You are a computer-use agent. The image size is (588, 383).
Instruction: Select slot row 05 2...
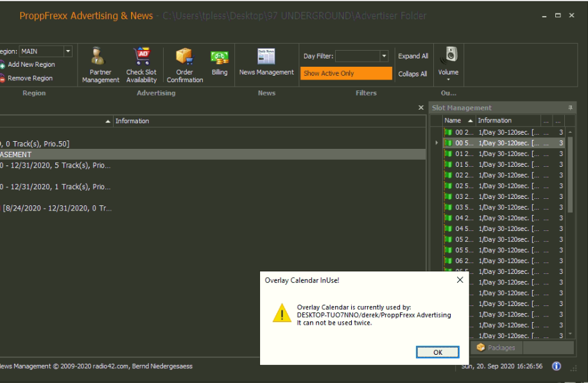tap(503, 239)
